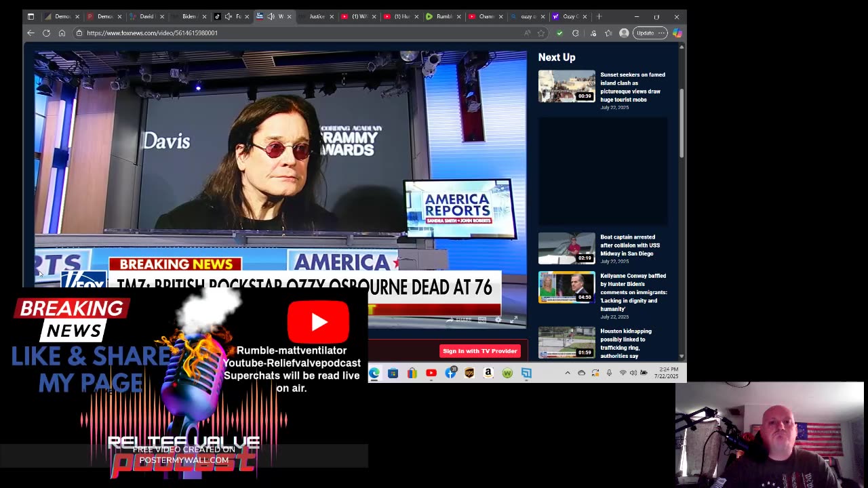Open Wi-Fi network settings in the tray

(623, 373)
